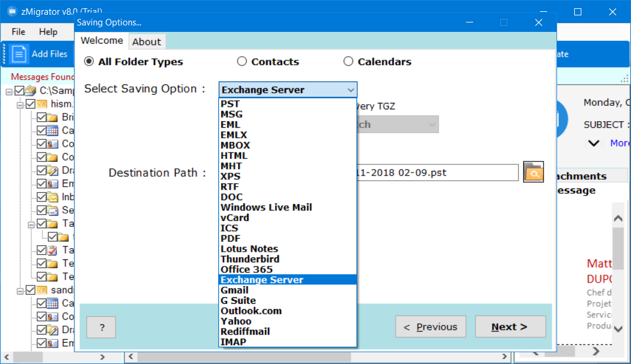Collapse the C:\Samp root tree node
Screen dimensions: 631x364
9,92
